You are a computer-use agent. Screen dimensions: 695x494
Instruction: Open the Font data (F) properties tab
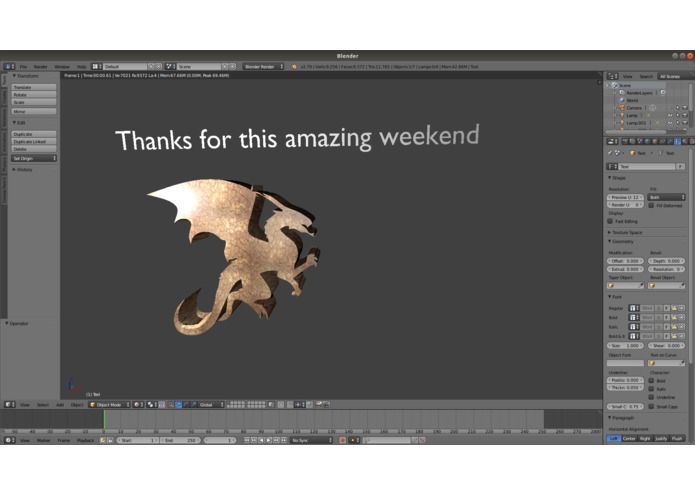pyautogui.click(x=678, y=141)
